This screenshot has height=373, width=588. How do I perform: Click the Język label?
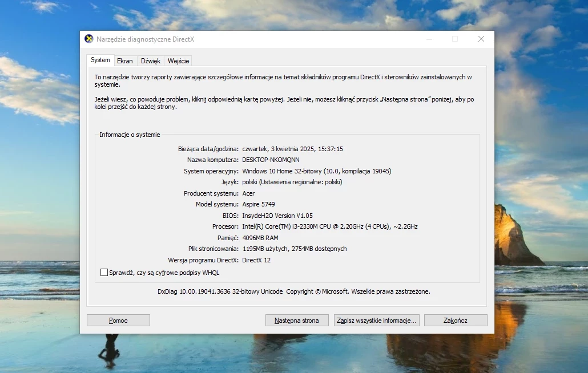[230, 182]
